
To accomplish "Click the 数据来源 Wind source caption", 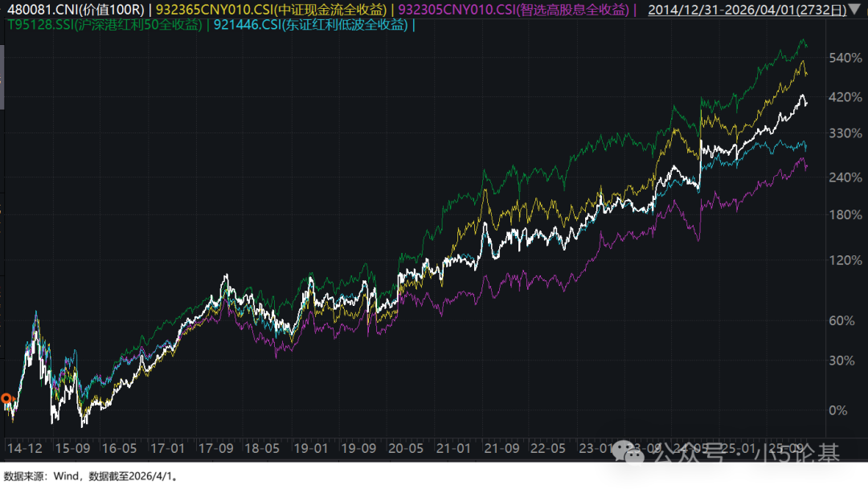I will (x=89, y=476).
